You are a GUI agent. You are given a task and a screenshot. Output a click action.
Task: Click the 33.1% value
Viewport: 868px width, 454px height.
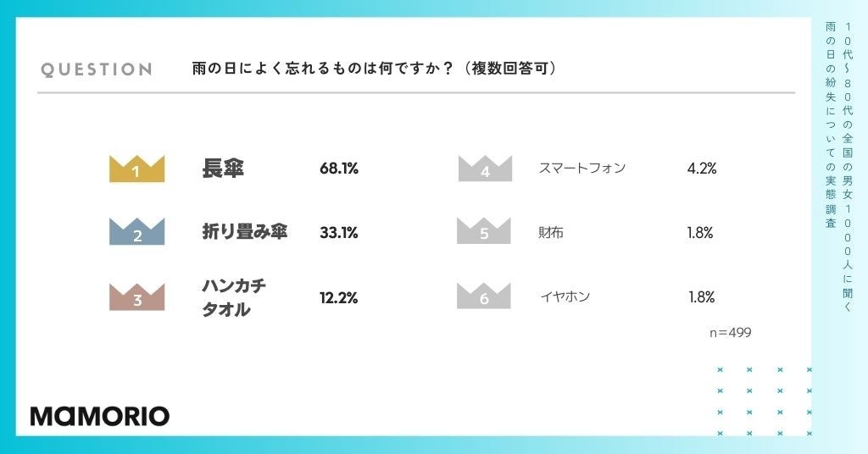click(x=339, y=232)
